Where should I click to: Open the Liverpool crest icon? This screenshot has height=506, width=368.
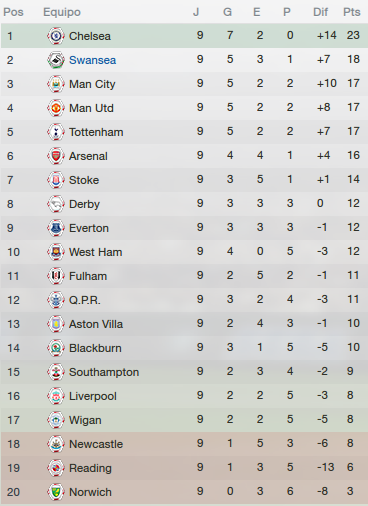(56, 396)
